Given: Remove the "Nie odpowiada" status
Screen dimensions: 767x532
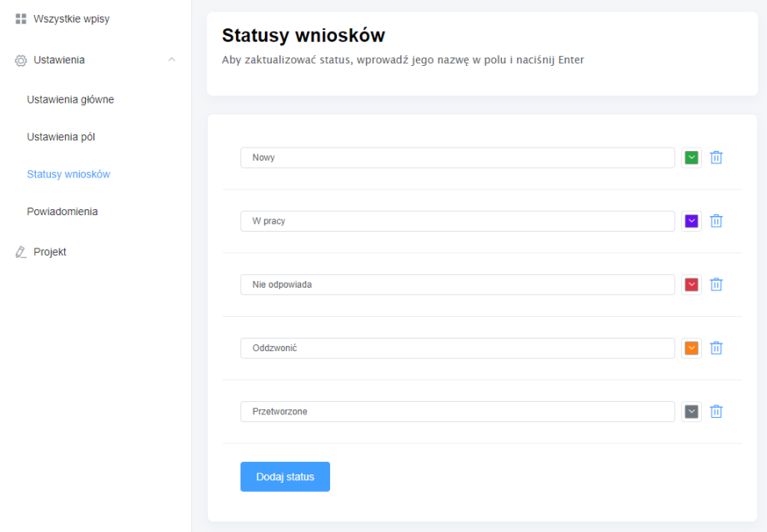Looking at the screenshot, I should click(715, 284).
